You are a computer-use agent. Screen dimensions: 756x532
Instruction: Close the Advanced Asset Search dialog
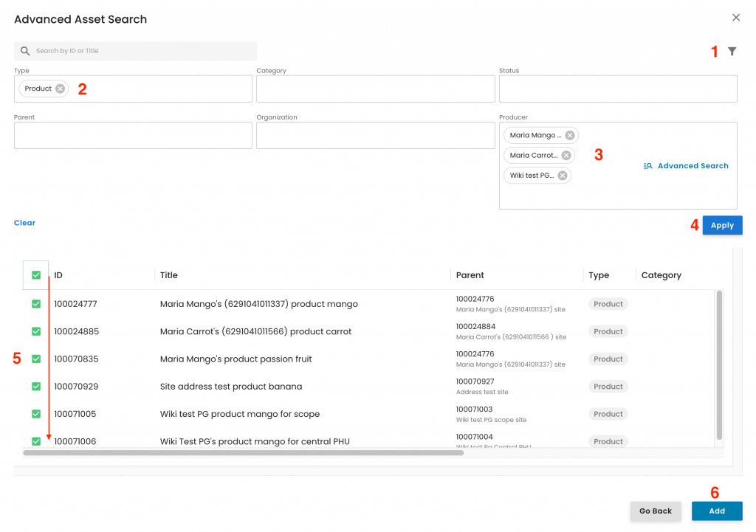pos(735,18)
